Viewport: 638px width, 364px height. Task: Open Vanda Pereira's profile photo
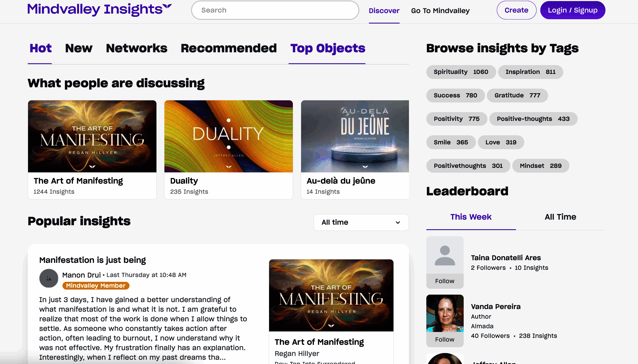445,313
